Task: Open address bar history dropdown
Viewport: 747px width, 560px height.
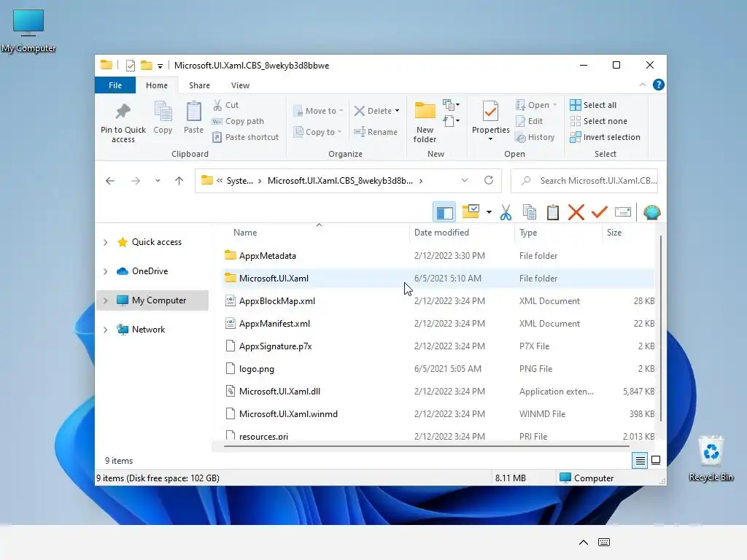Action: (x=465, y=181)
